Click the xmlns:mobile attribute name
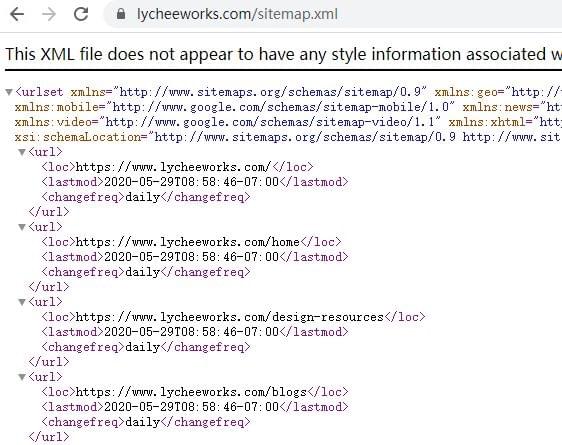 [57, 107]
